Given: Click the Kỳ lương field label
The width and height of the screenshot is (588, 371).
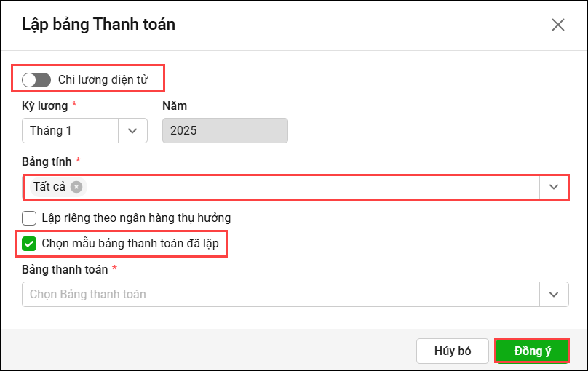Looking at the screenshot, I should click(44, 106).
